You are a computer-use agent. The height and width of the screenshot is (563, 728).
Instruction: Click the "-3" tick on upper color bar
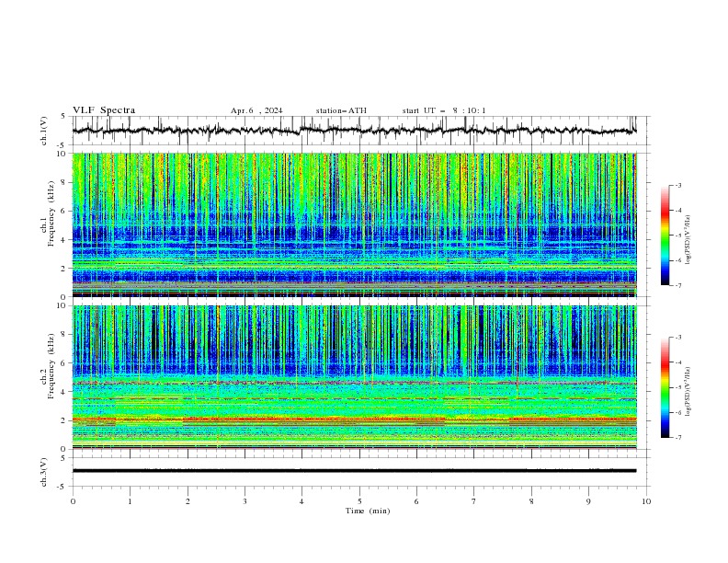[x=678, y=185]
